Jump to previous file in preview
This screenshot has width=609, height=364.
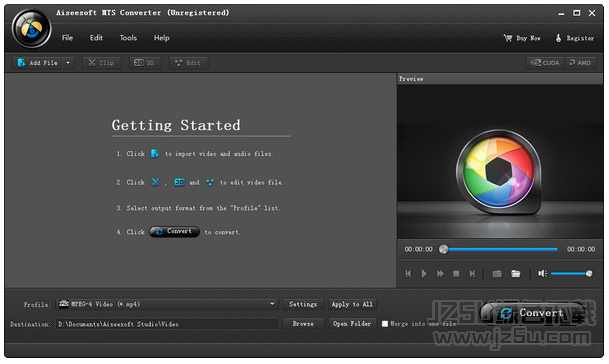coord(408,273)
